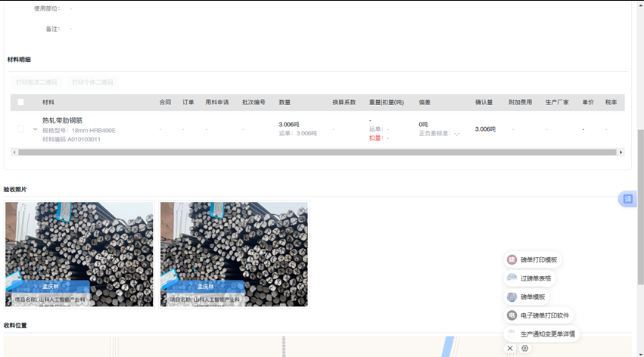
Task: Click the 磅单模板 suggestion icon
Action: pyautogui.click(x=512, y=296)
